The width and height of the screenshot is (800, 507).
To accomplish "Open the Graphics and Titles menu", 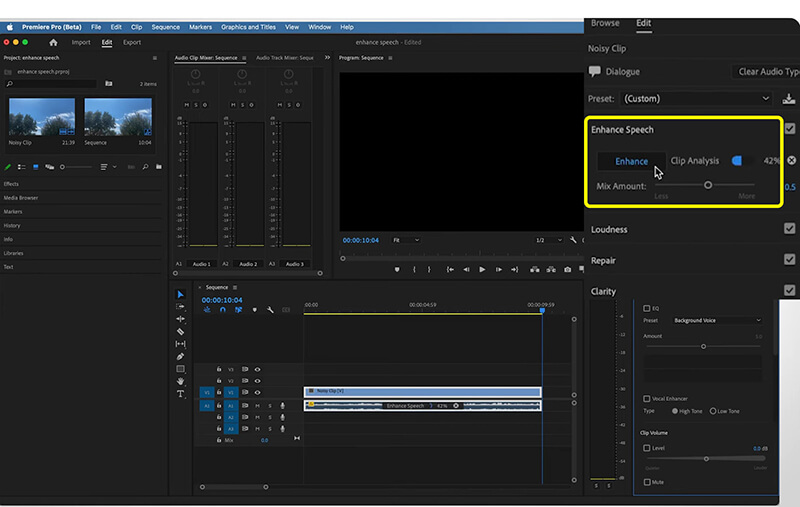I will coord(248,27).
